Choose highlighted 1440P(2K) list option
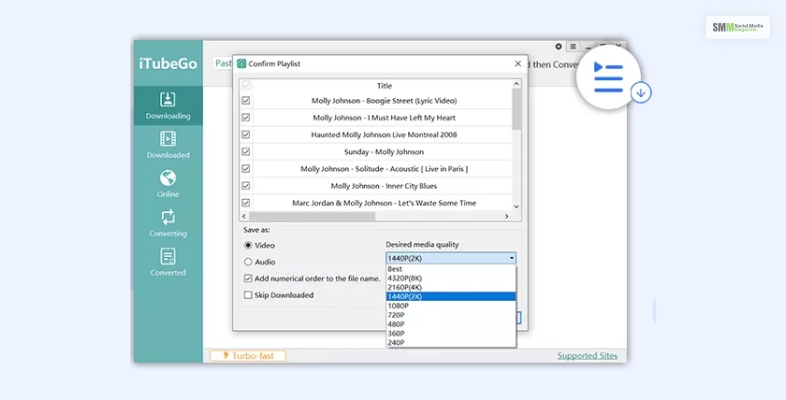 pyautogui.click(x=451, y=297)
